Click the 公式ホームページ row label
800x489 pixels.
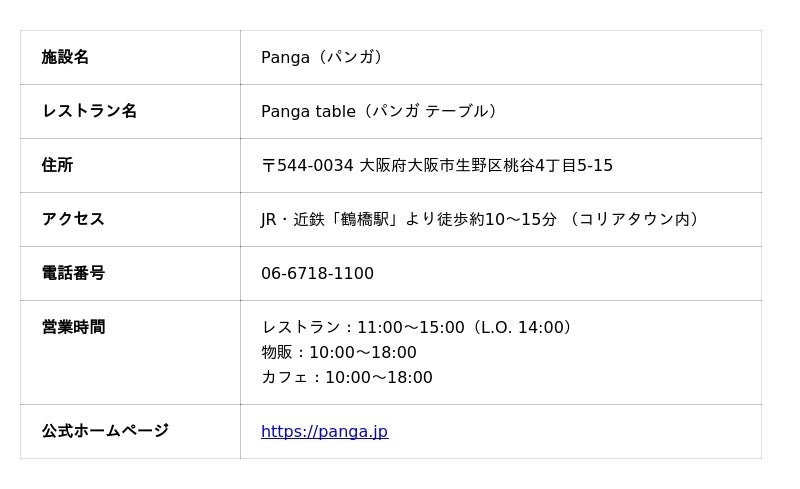point(105,432)
